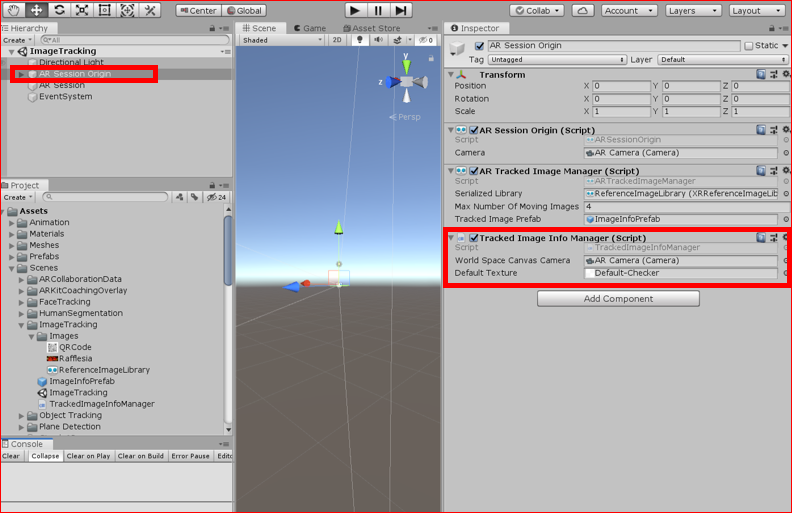Image resolution: width=792 pixels, height=513 pixels.
Task: Click the Add Component button
Action: tap(618, 299)
